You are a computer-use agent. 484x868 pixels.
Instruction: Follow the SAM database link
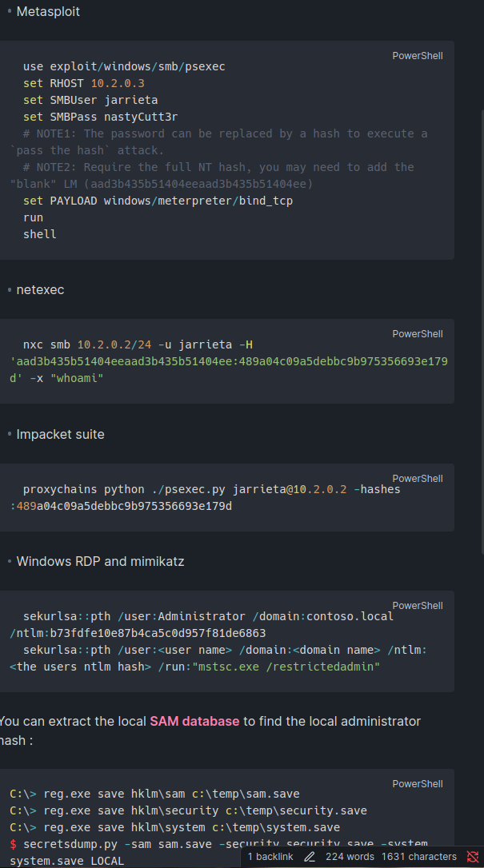(x=194, y=721)
